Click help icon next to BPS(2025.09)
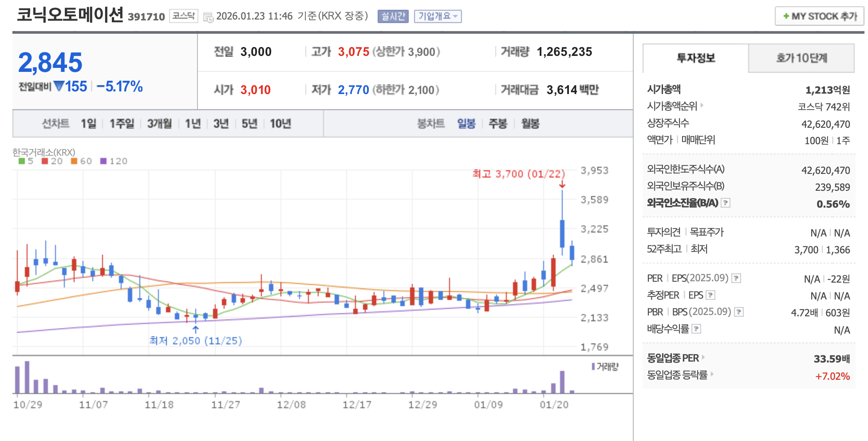Screen dimensions: 868x441 point(738,312)
